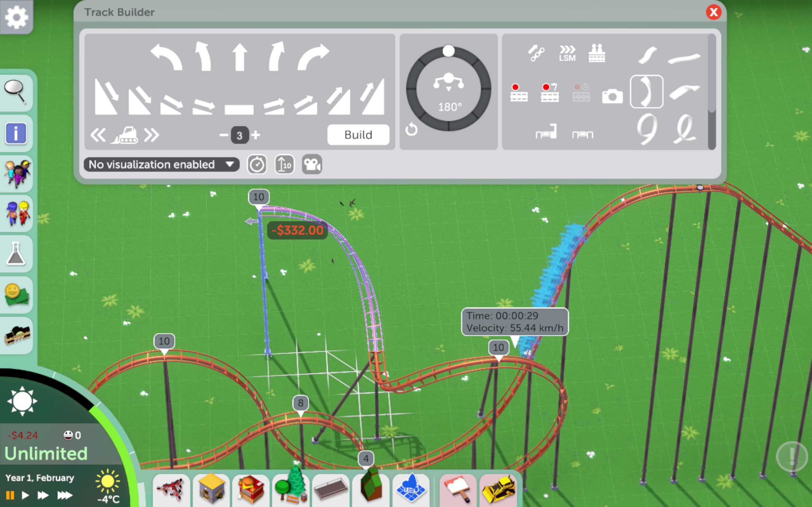Click the Build button
The image size is (812, 507).
tap(358, 135)
